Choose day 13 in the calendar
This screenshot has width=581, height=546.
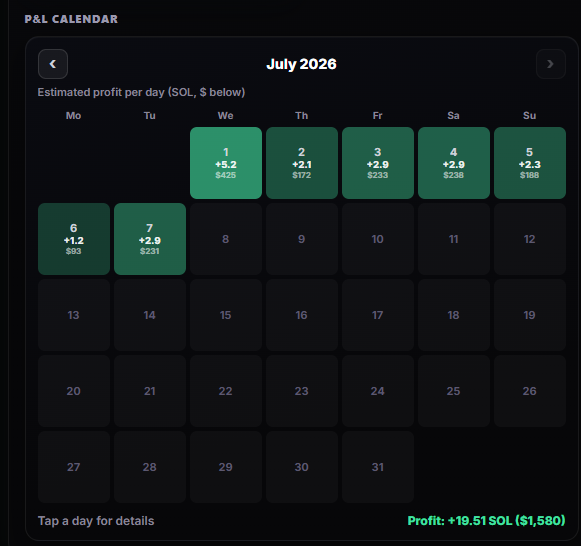74,315
